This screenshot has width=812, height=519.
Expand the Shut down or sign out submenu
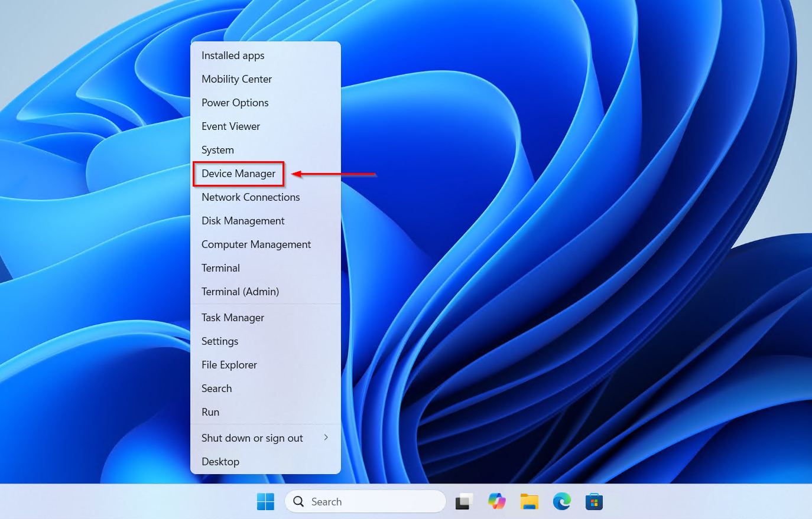252,438
